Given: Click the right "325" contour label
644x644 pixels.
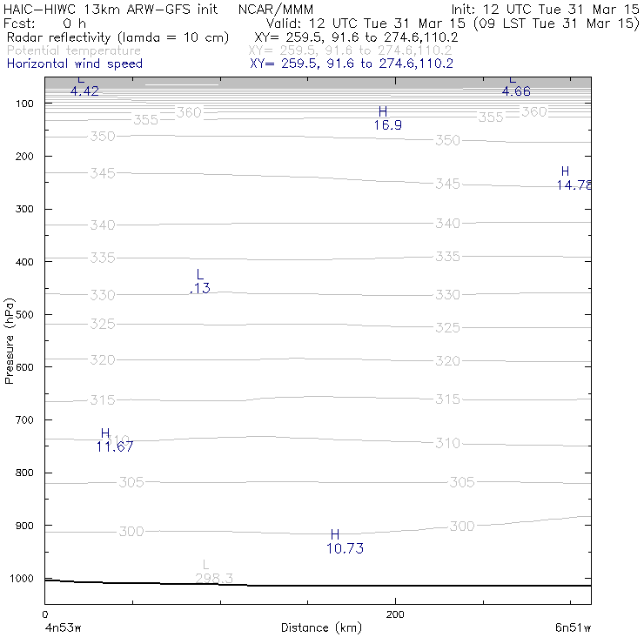Looking at the screenshot, I should (x=447, y=328).
